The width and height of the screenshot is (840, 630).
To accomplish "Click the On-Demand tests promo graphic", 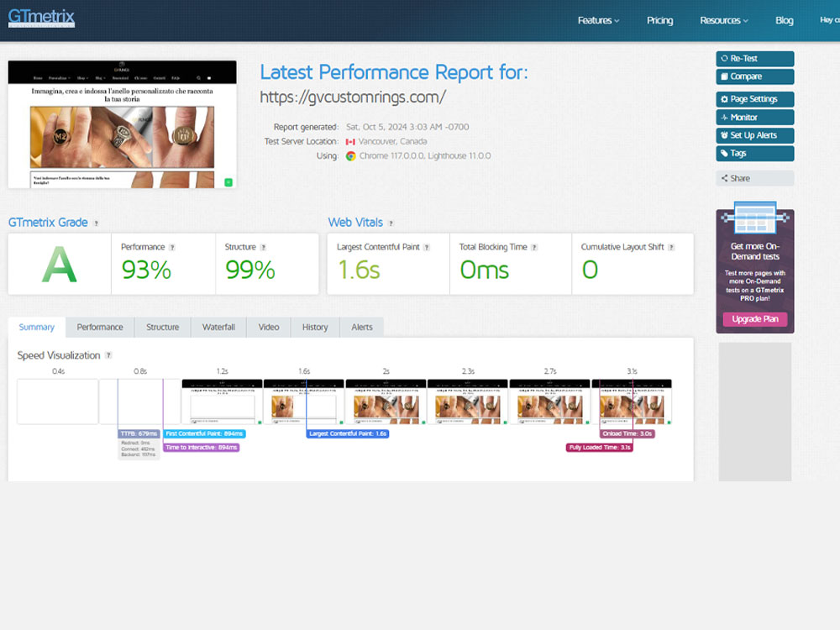I will [x=755, y=218].
